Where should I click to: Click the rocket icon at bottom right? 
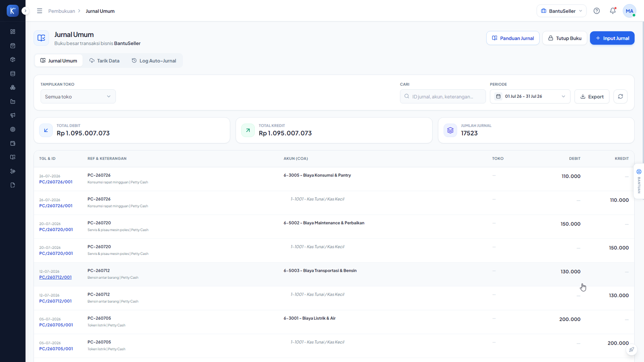tap(632, 350)
